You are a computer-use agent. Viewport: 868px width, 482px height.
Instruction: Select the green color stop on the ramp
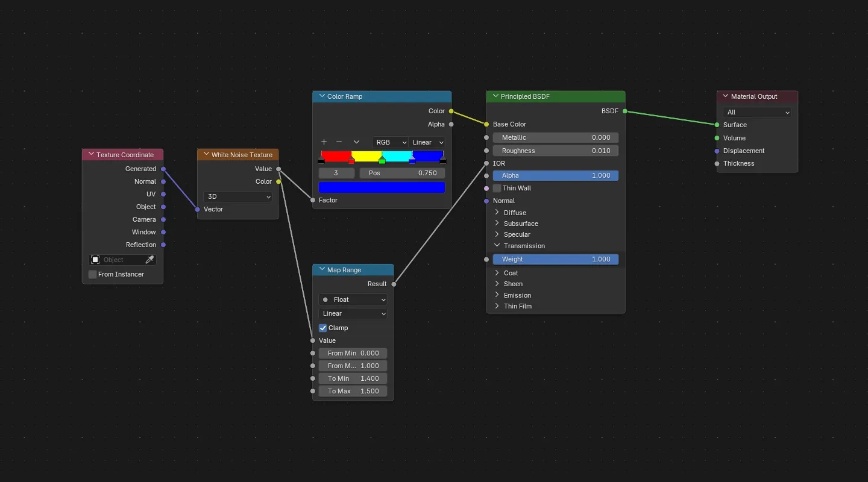tap(382, 160)
